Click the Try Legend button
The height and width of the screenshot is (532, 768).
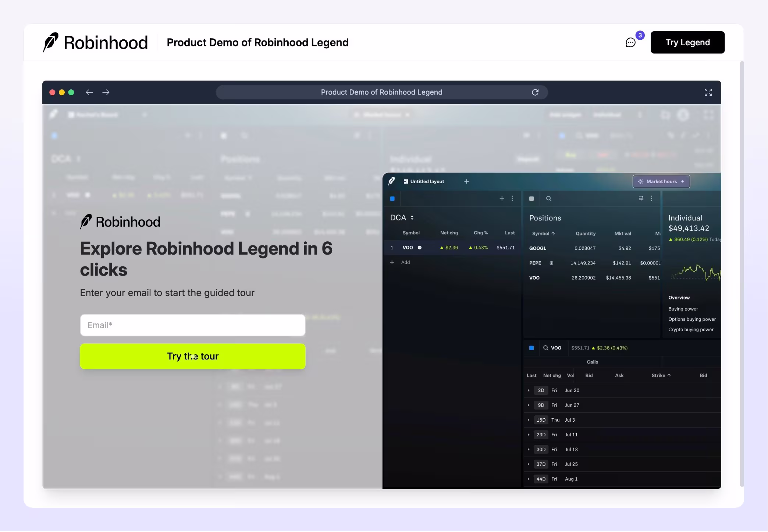coord(687,42)
